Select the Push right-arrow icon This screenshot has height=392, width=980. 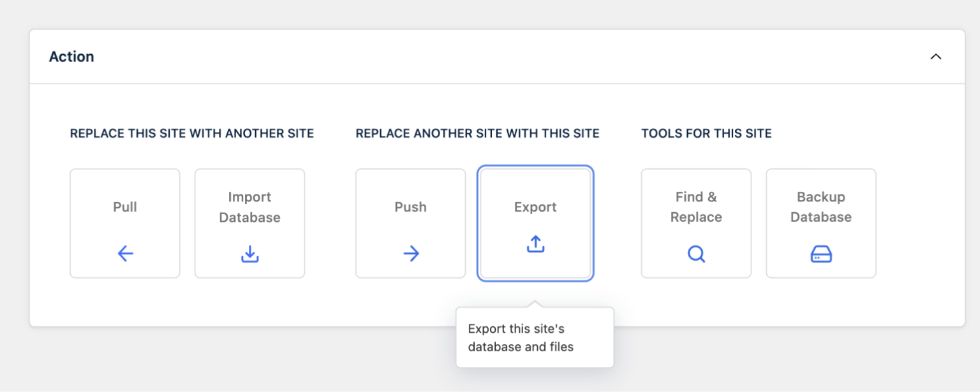tap(410, 253)
